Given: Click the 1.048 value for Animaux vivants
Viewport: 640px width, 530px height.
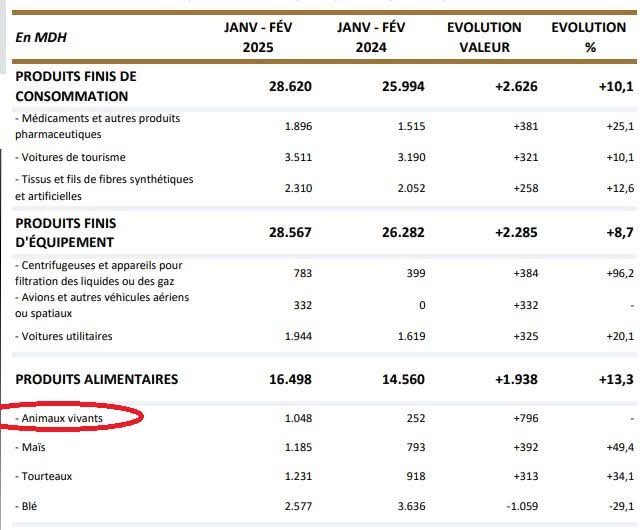Looking at the screenshot, I should [x=298, y=418].
